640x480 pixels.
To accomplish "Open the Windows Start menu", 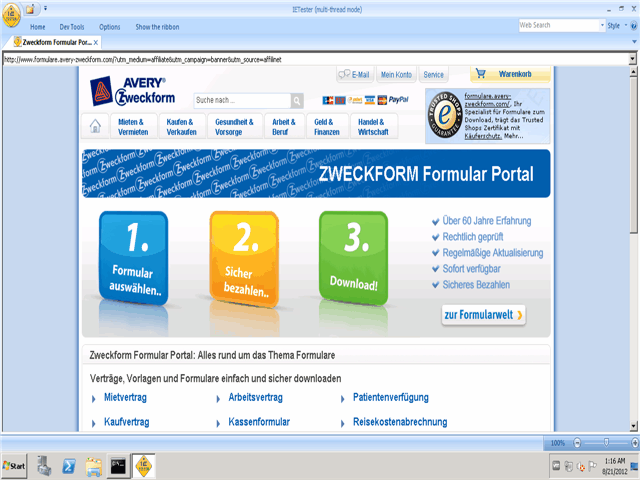I will click(x=14, y=466).
